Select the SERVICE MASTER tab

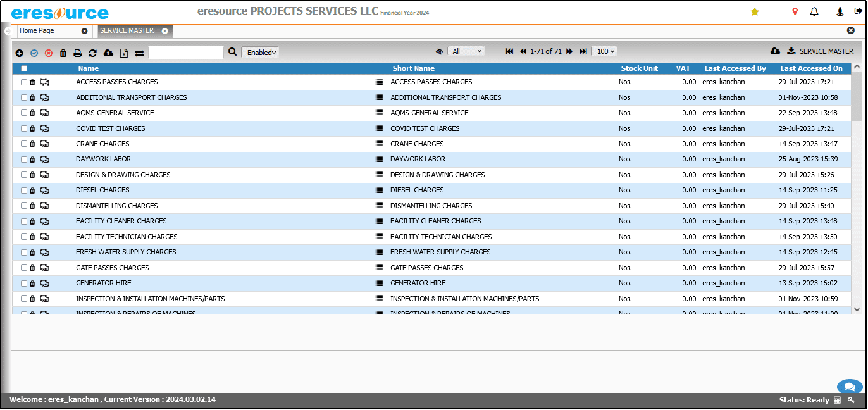(x=127, y=30)
